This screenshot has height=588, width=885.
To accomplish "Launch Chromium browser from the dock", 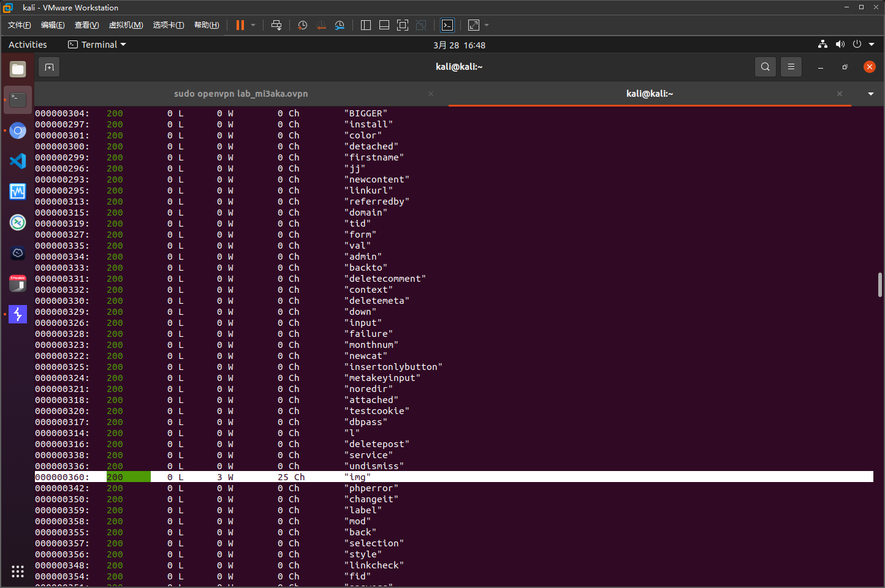I will [18, 130].
